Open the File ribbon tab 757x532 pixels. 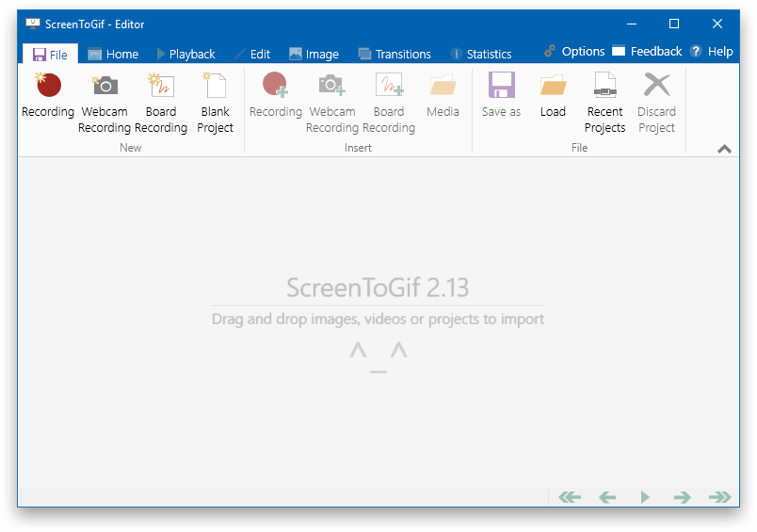pos(50,55)
